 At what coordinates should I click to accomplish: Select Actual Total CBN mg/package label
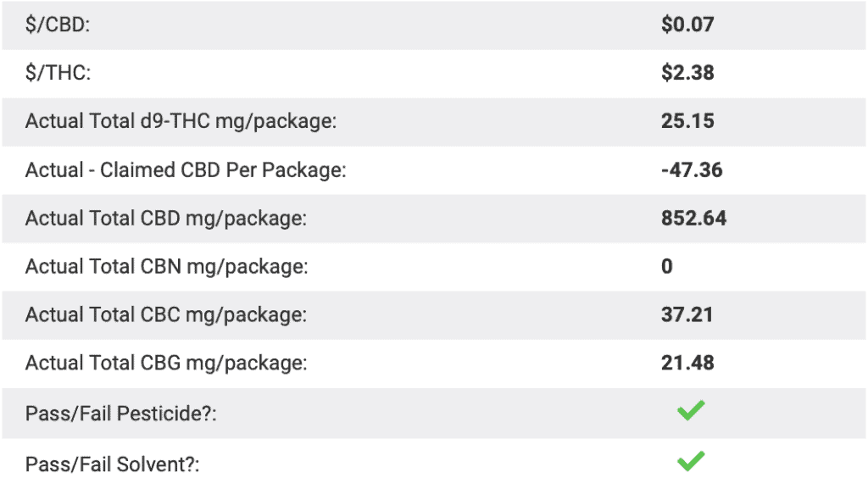[167, 267]
